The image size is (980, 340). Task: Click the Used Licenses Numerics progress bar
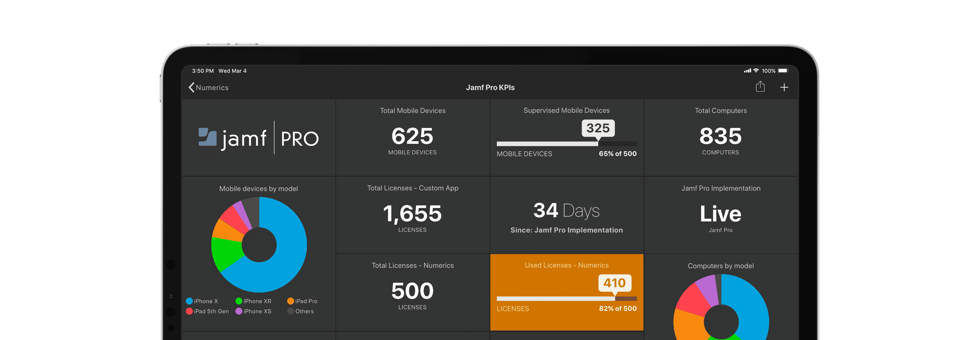coord(567,299)
